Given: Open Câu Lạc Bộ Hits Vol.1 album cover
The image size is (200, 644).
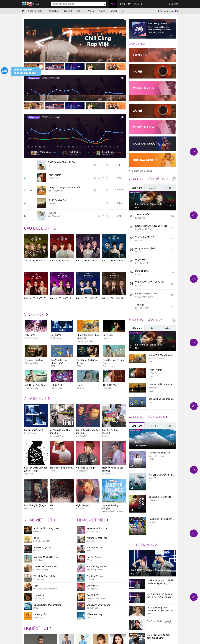Looking at the screenshot, I should coord(36,246).
